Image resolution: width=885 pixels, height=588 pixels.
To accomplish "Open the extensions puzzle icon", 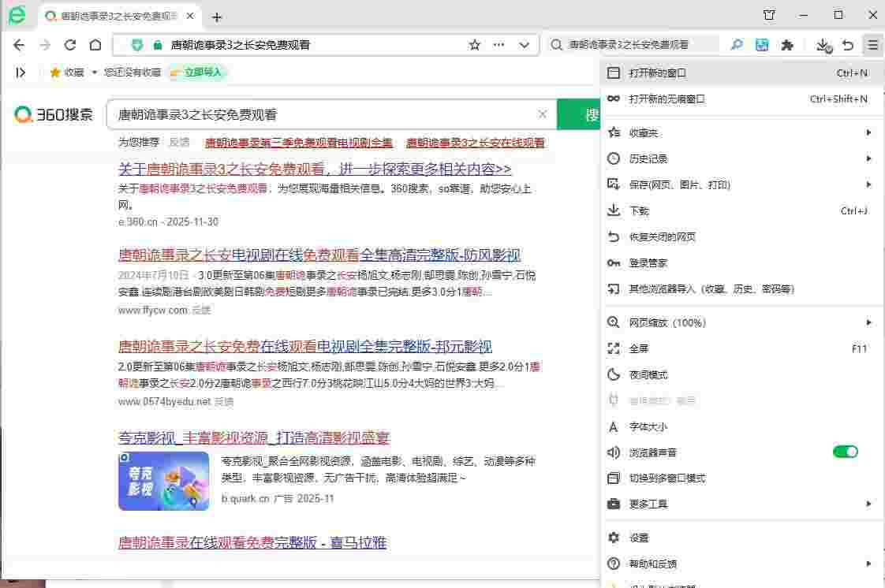I will coord(786,45).
